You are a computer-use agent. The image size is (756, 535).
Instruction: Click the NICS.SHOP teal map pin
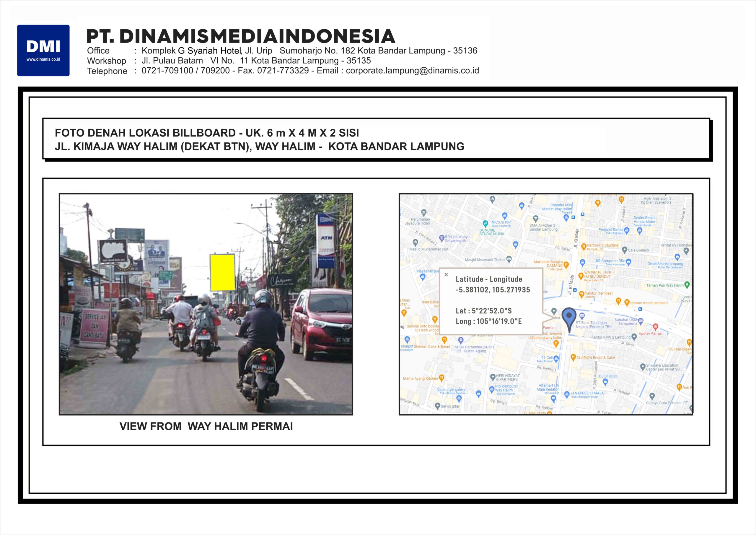click(x=485, y=223)
